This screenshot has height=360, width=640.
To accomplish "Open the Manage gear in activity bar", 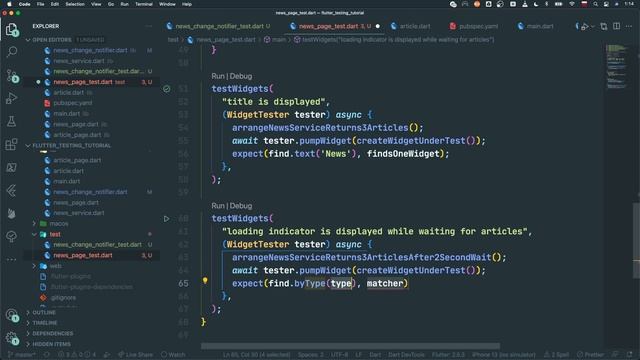I will (12, 338).
